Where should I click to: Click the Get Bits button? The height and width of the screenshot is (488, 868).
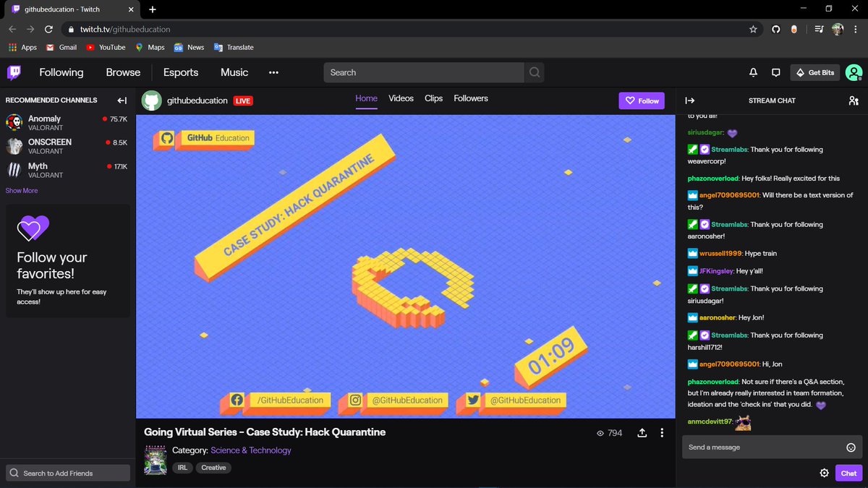pos(814,72)
